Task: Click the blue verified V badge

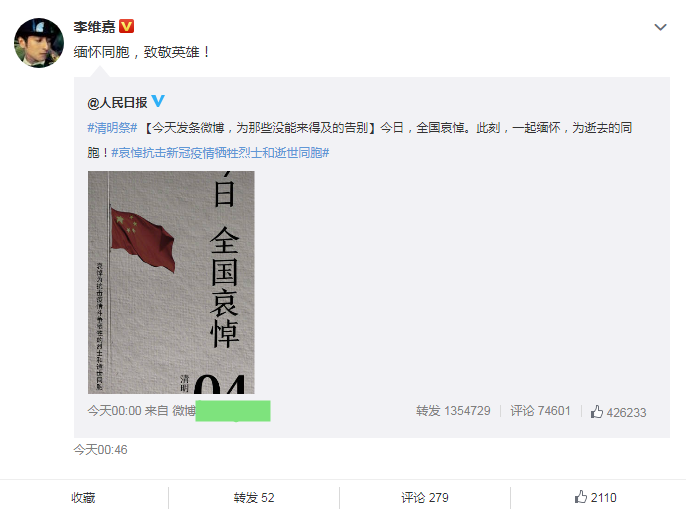Action: point(158,101)
